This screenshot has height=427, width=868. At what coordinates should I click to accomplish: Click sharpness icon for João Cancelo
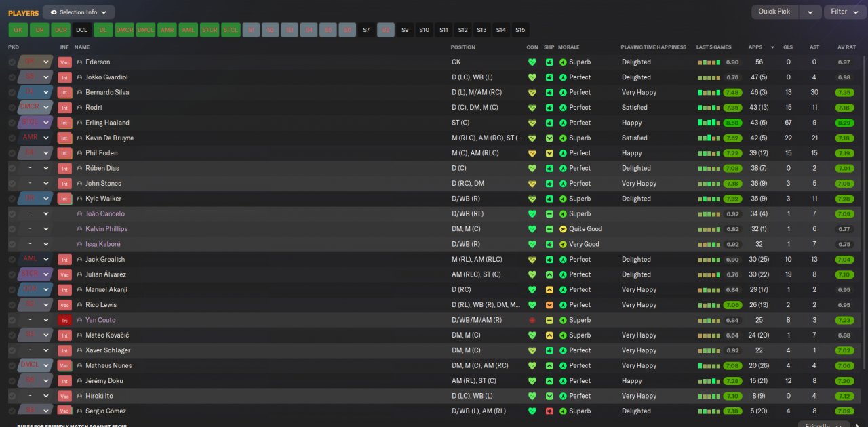[x=549, y=213]
